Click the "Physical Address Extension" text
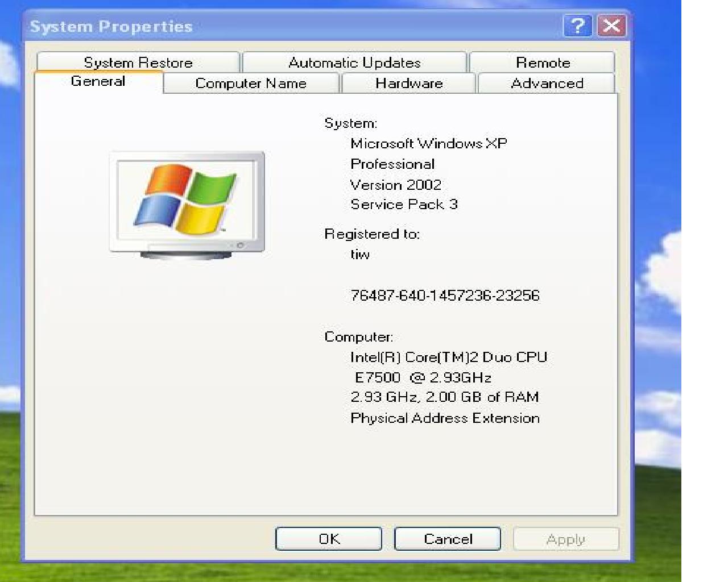Viewport: 728px width, 582px height. point(445,418)
